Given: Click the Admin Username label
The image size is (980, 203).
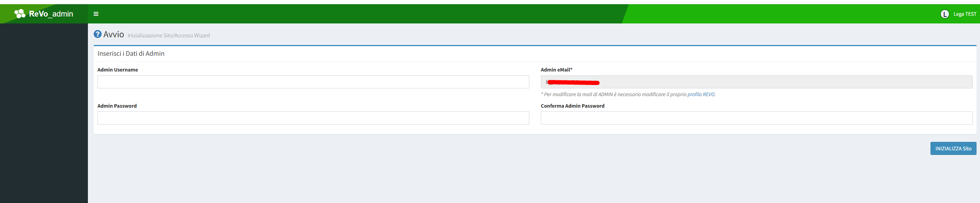Looking at the screenshot, I should click(x=117, y=70).
